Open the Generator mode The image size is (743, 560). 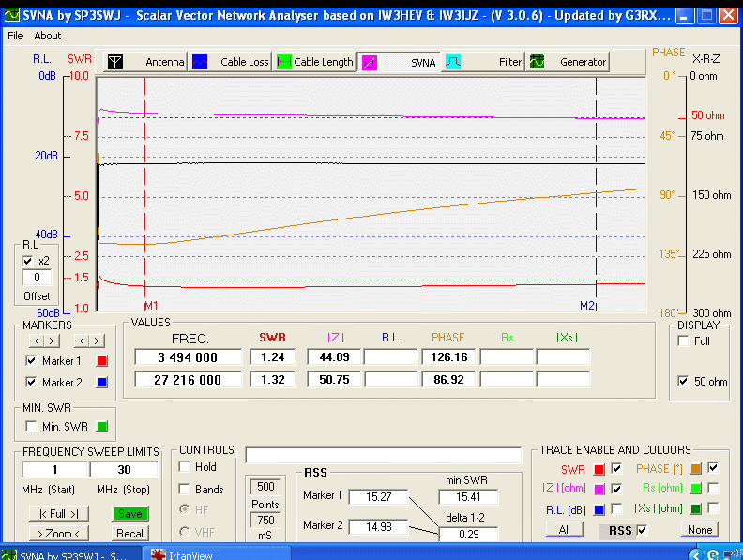click(x=568, y=62)
